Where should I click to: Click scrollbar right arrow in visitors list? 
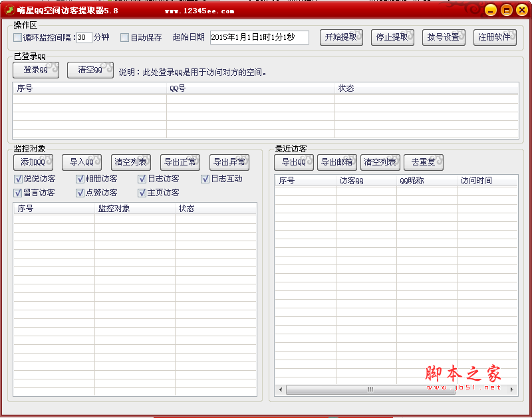coord(511,389)
